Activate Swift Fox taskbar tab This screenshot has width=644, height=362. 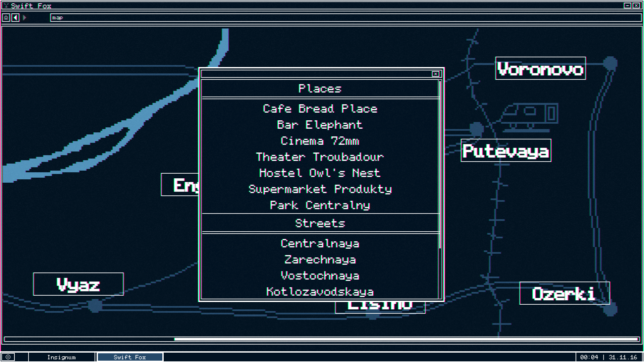point(130,357)
